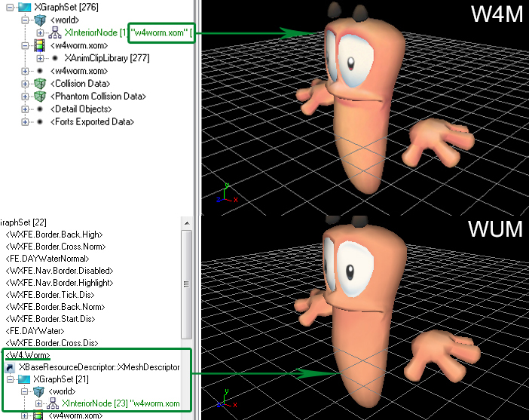Select WXFE.Border.Cross.Norm entry
The image size is (529, 420).
(56, 247)
